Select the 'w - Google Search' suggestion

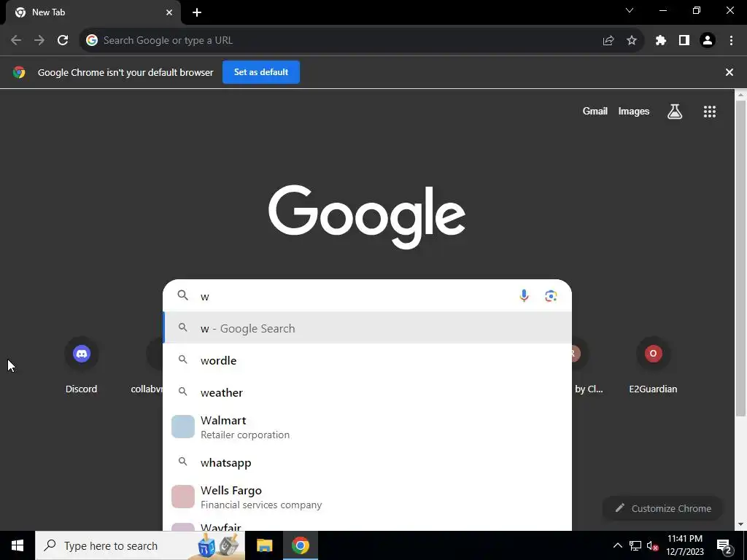[x=368, y=328]
